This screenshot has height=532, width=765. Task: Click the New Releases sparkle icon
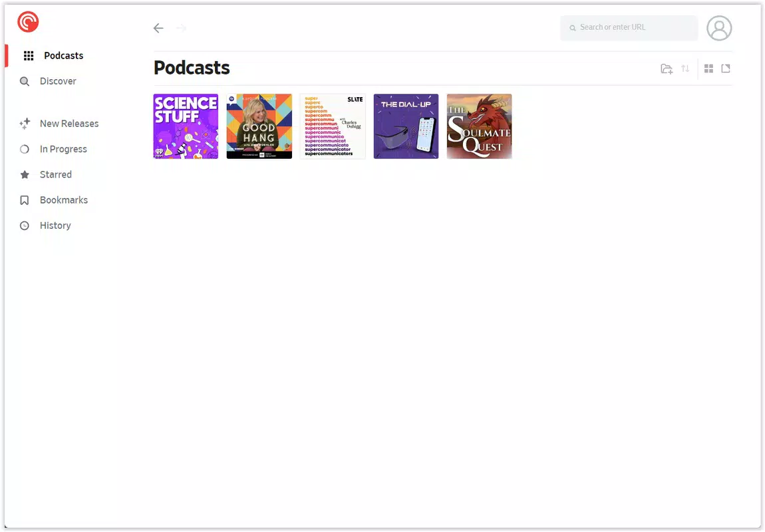(25, 124)
